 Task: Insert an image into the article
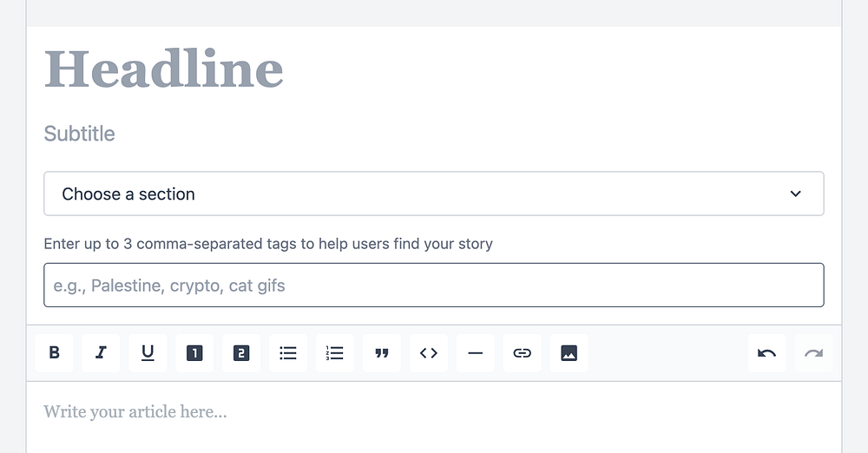(x=569, y=353)
